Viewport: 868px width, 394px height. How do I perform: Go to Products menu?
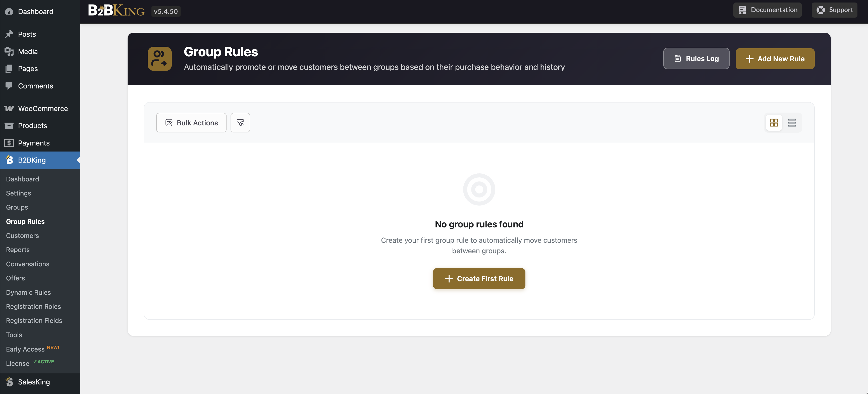click(32, 126)
